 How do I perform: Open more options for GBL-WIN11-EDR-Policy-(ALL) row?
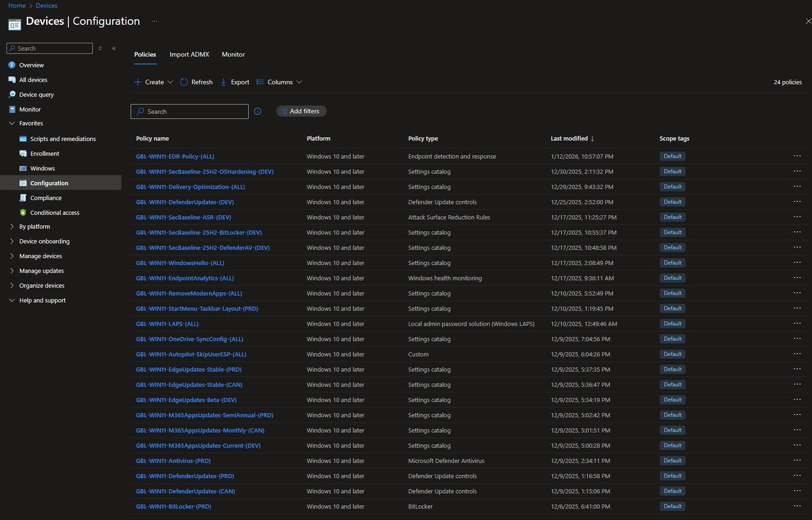coord(797,156)
